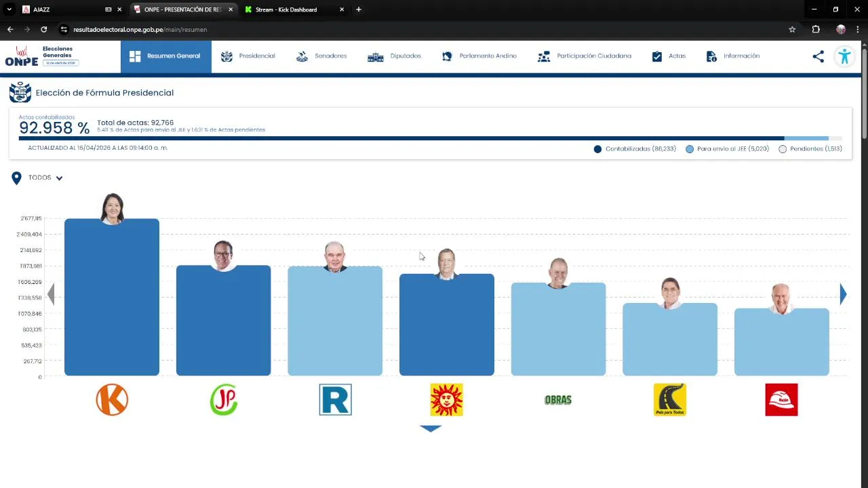Toggle the Para envío al JEE legend marker

[690, 149]
